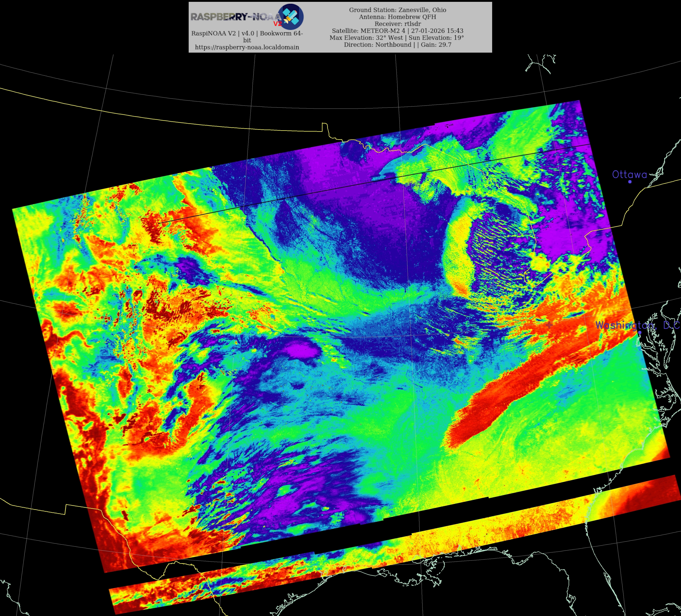Click the Direction Northbound text
Screen dimensions: 681x616
coord(377,45)
